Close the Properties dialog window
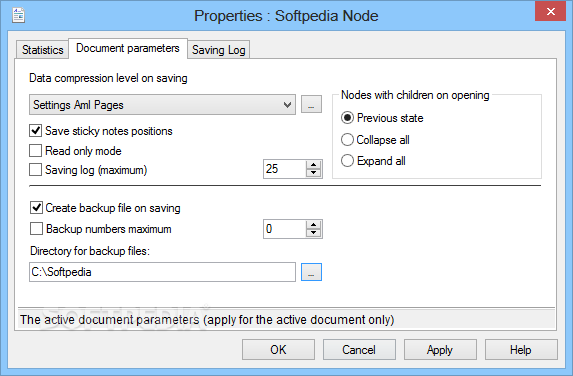 [550, 11]
